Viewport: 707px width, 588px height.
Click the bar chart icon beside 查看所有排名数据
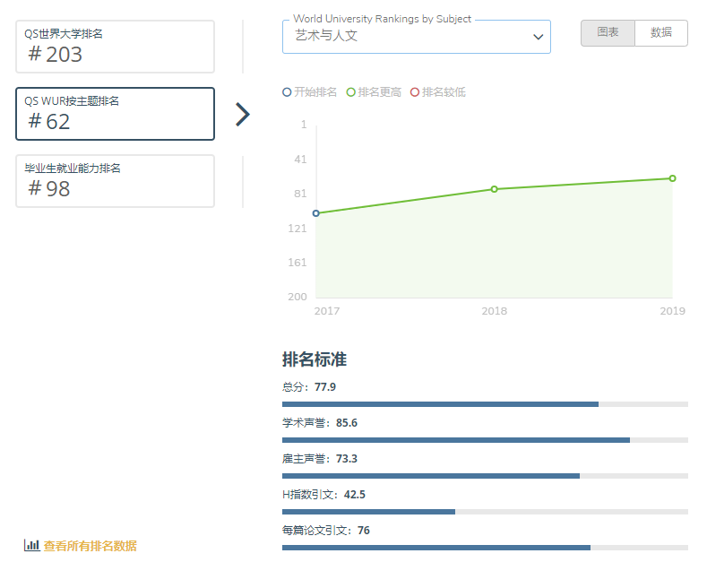31,545
